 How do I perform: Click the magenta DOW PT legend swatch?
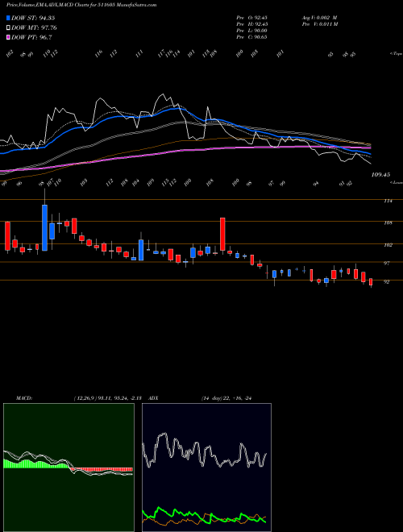8,37
